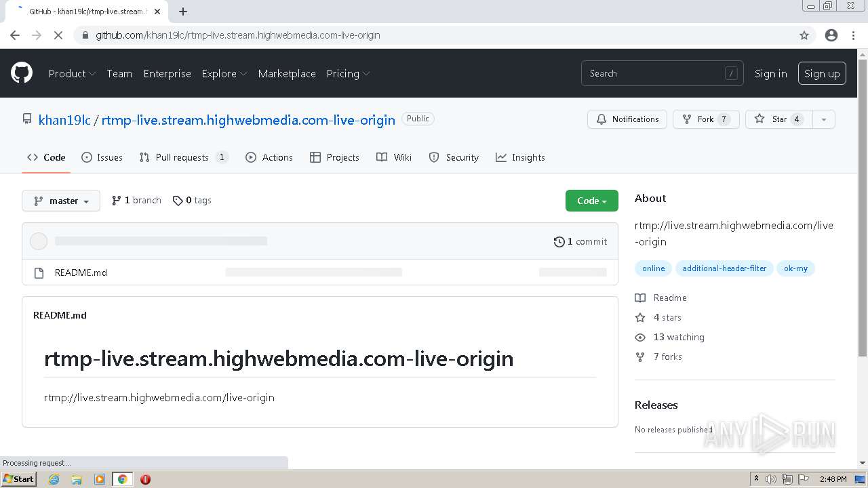The width and height of the screenshot is (868, 488).
Task: Select the ok-my topic tag
Action: pyautogui.click(x=795, y=268)
